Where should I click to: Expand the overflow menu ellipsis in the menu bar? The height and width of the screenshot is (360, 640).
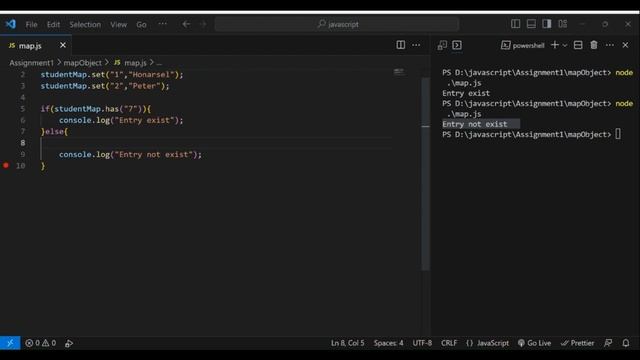pos(162,24)
